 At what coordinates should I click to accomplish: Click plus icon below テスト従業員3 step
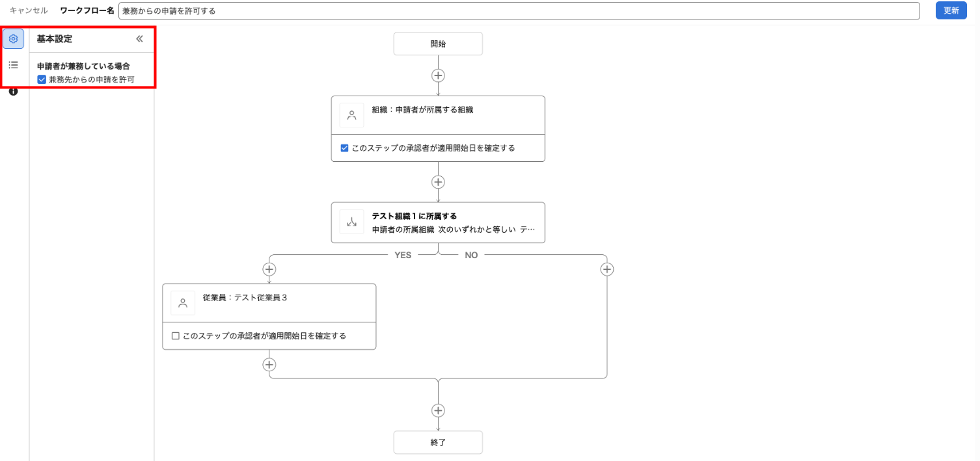pyautogui.click(x=269, y=365)
